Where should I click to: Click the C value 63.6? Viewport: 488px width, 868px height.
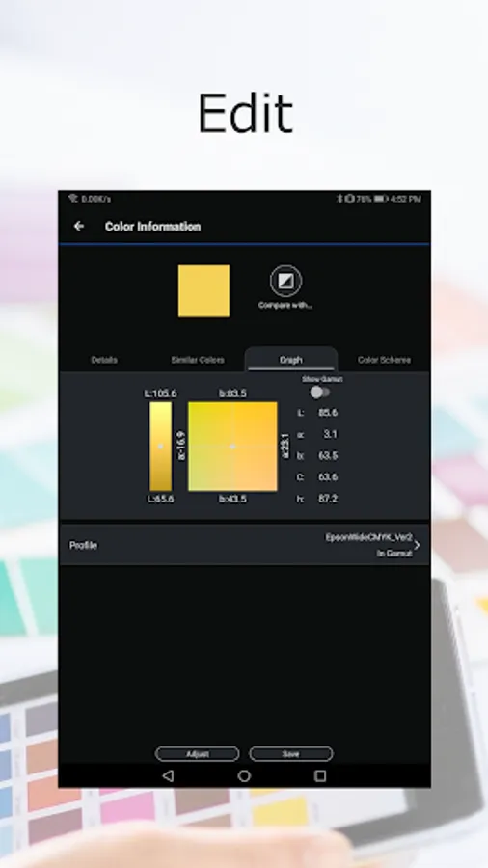[328, 477]
